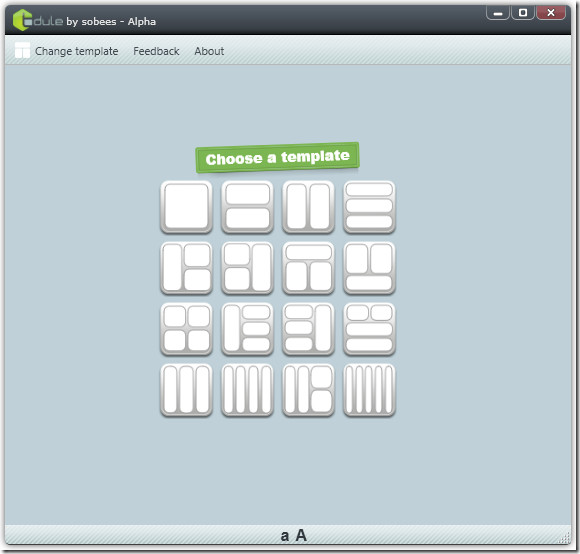Pick the five vertical columns template

point(369,389)
